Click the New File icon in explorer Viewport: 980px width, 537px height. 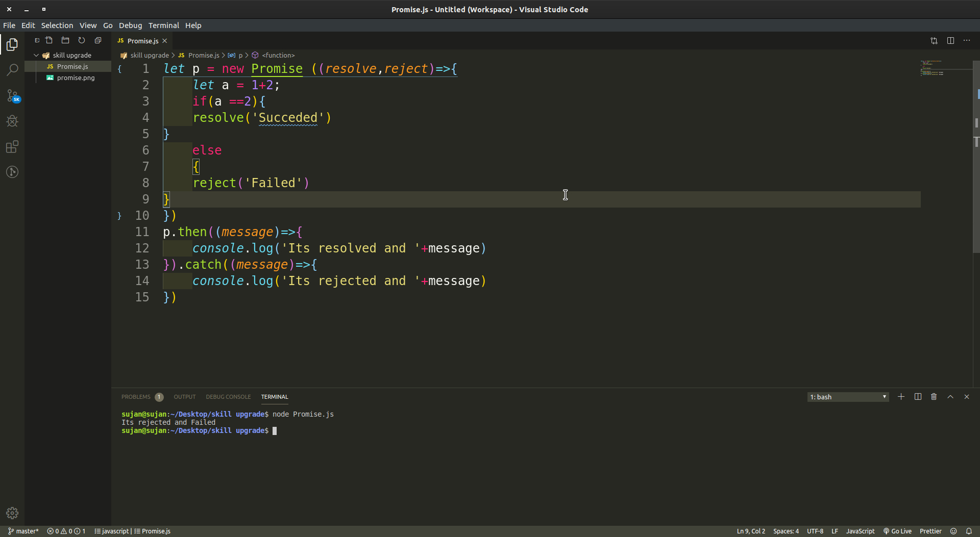tap(49, 40)
